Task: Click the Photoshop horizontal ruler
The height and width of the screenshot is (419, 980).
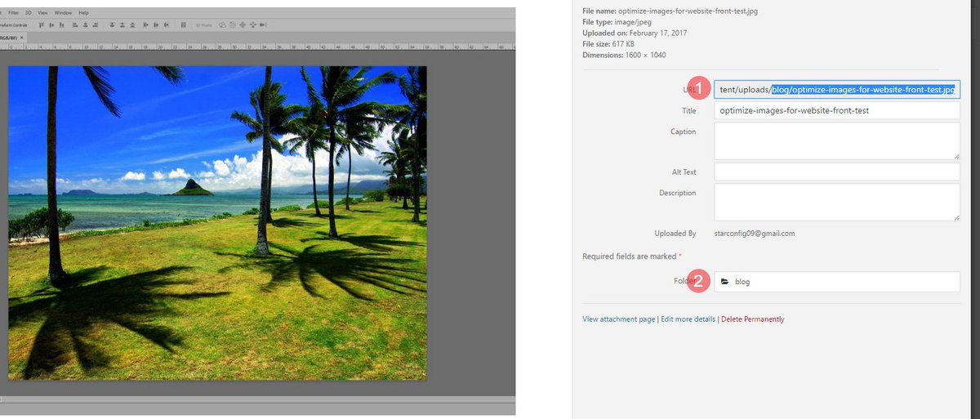Action: tap(257, 47)
